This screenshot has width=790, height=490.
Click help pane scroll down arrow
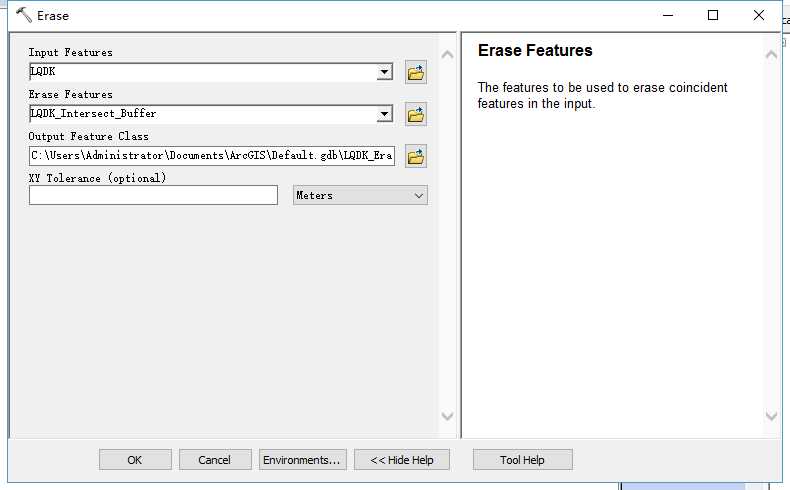coord(771,416)
